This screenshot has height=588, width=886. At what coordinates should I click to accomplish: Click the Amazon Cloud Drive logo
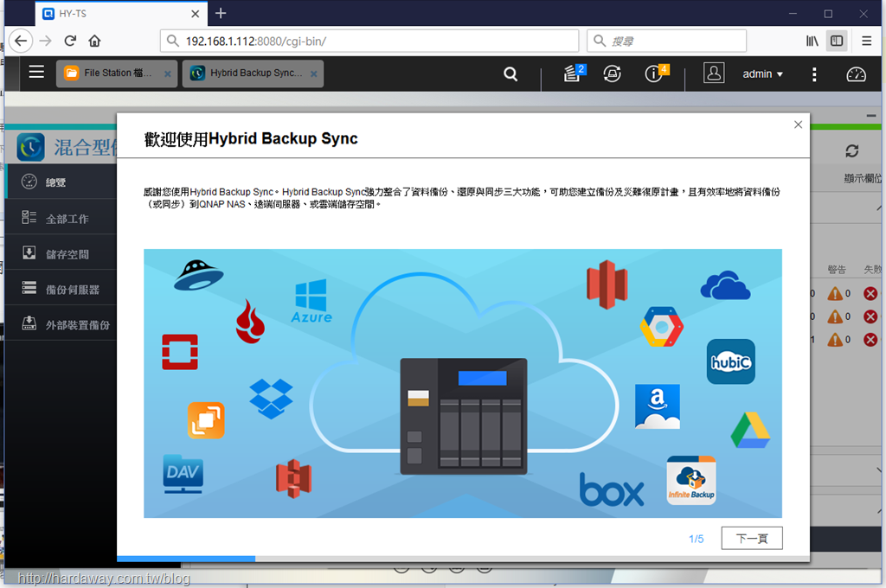click(x=658, y=406)
